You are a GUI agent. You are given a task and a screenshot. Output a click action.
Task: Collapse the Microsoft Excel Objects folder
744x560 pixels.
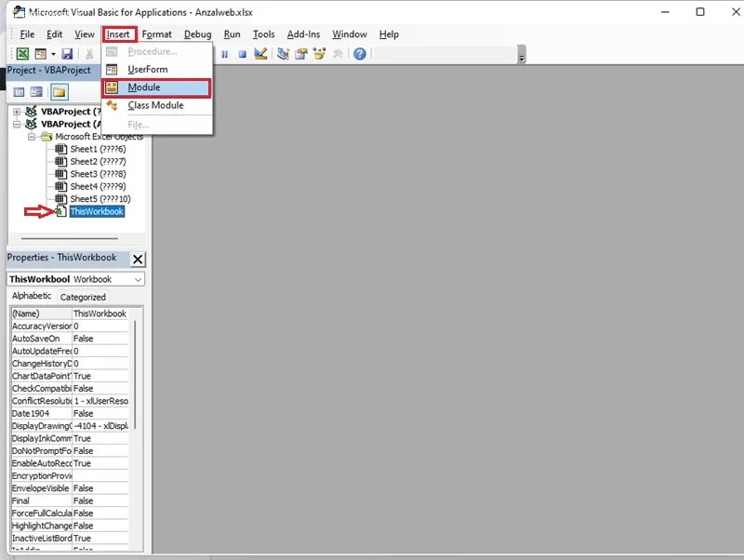pyautogui.click(x=32, y=137)
